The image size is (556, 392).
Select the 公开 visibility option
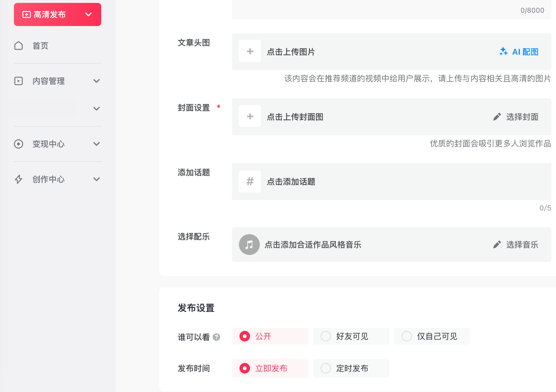pos(245,336)
